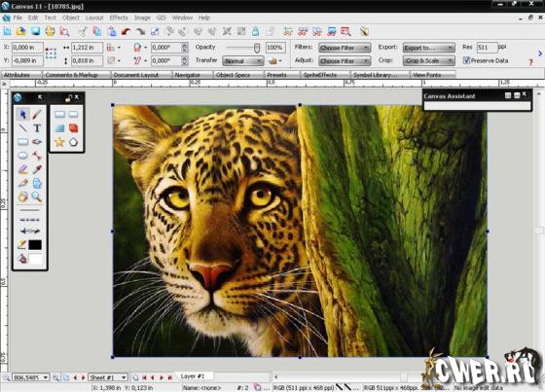Choose the polygon shape tool
Image resolution: width=545 pixels, height=392 pixels.
pos(73,142)
